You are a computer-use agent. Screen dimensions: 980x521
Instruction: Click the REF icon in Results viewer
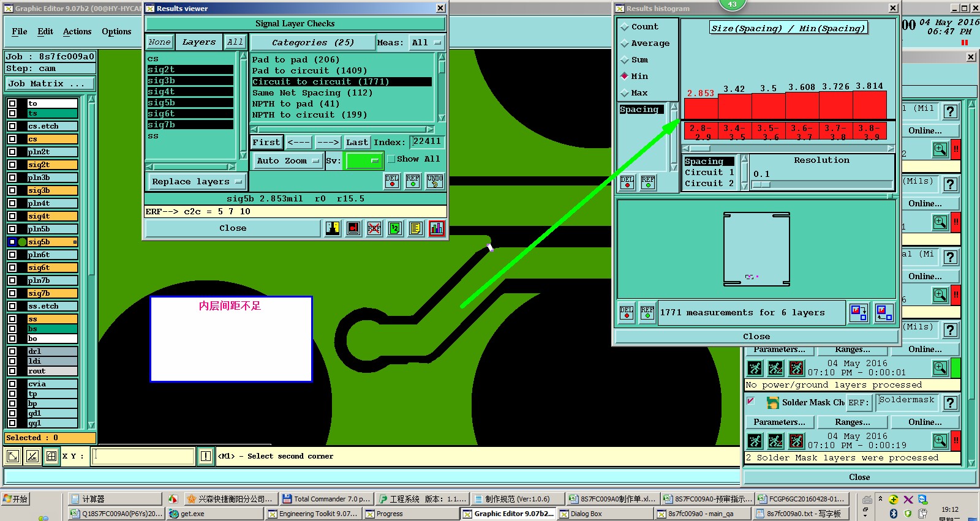(413, 181)
